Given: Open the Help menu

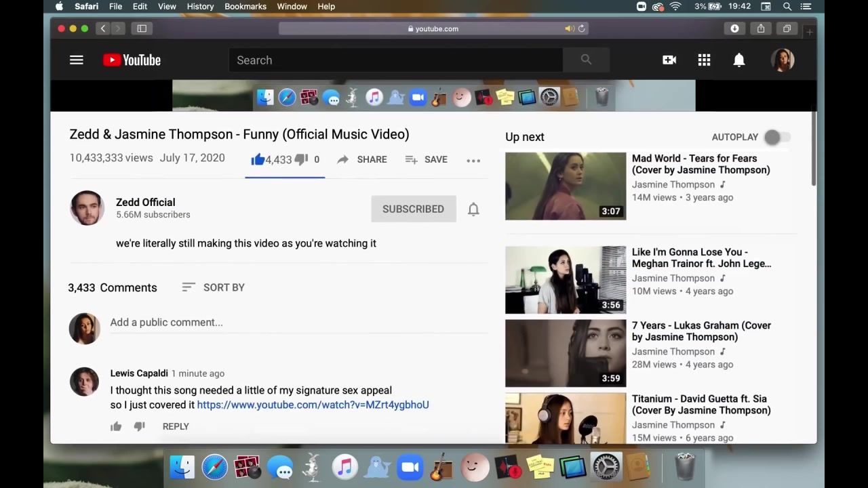Looking at the screenshot, I should (326, 6).
